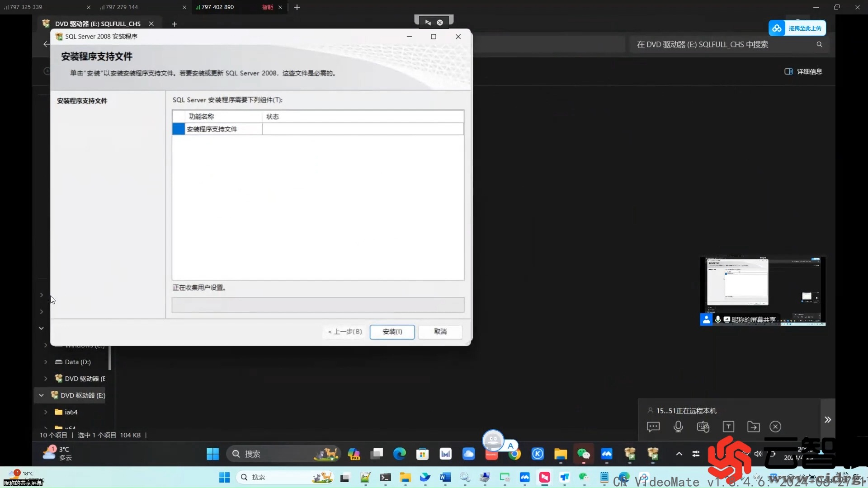Click the 安装(I) install button
This screenshot has width=868, height=488.
[392, 332]
